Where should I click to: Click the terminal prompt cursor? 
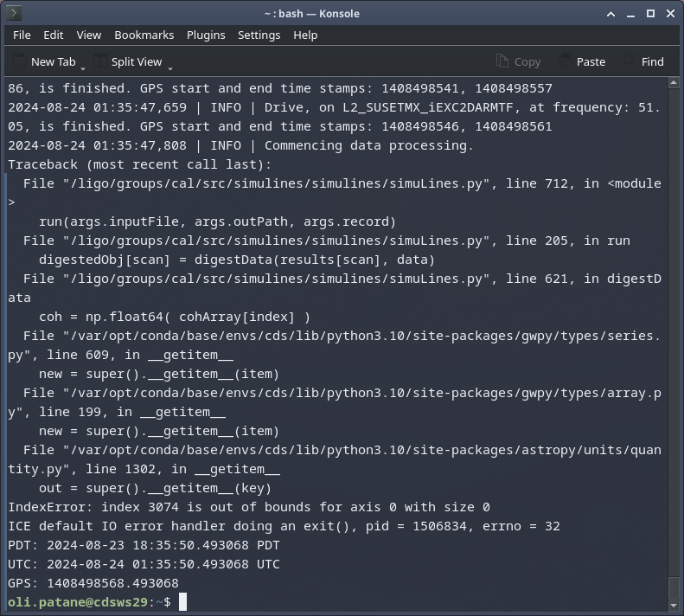coord(182,601)
